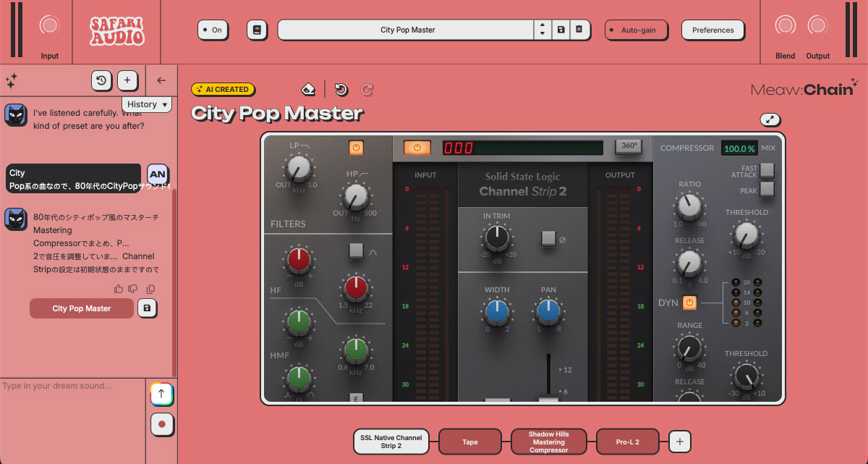Toggle the channel strip main power button
Screen dimensions: 868x464
click(417, 147)
